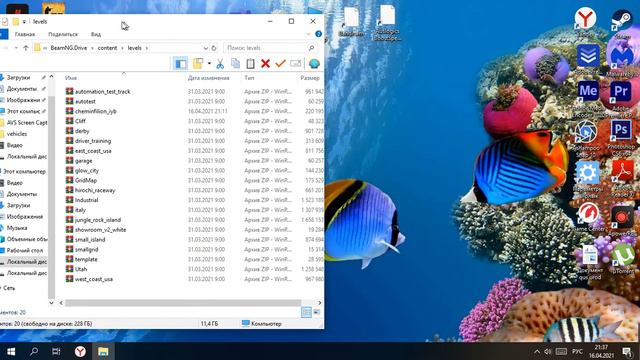The width and height of the screenshot is (640, 360).
Task: Click the BeamNG.Drive breadcrumb segment
Action: [x=69, y=48]
